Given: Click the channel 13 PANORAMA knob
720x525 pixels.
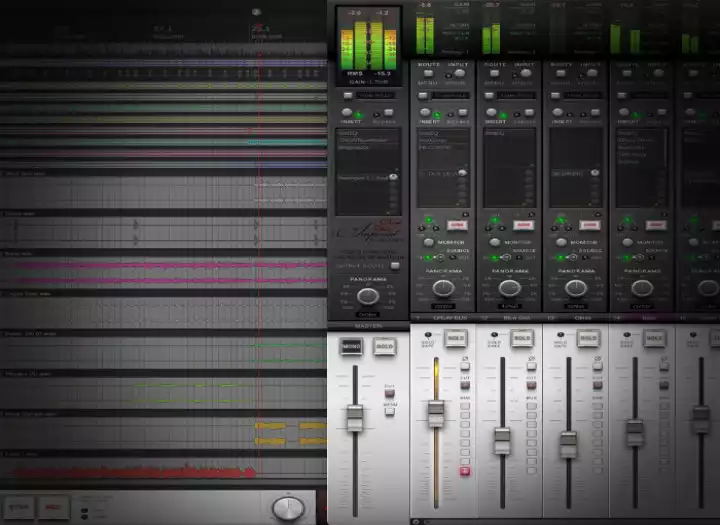Looking at the screenshot, I should coord(576,288).
